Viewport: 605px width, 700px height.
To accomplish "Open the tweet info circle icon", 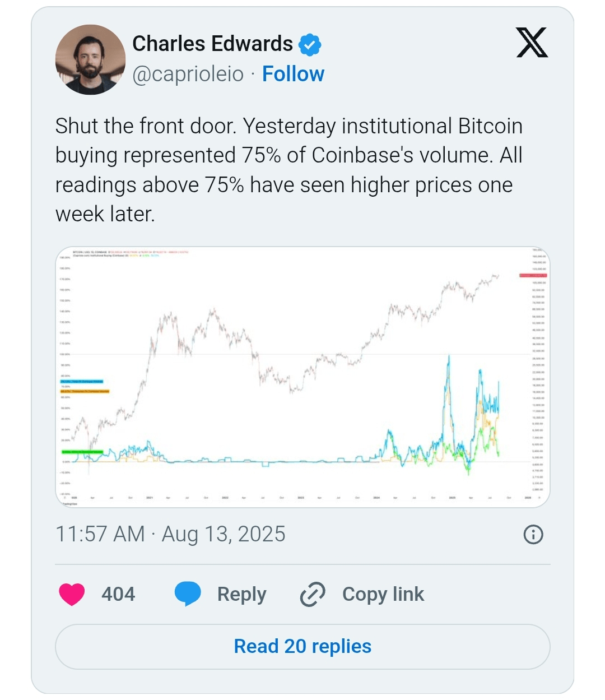I will click(533, 535).
